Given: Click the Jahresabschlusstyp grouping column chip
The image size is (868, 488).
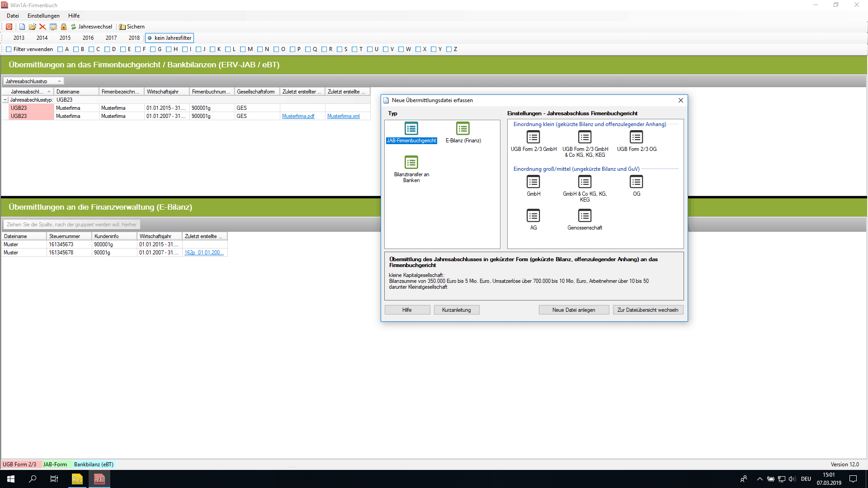Looking at the screenshot, I should (33, 81).
